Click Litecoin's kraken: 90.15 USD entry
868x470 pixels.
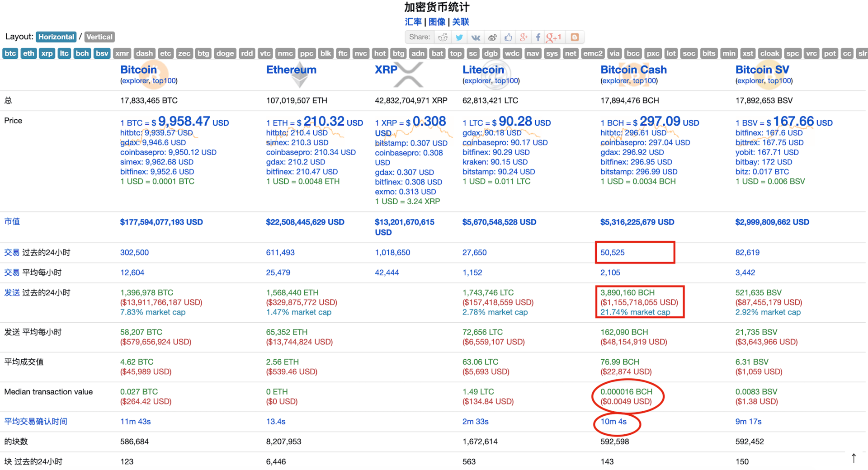(495, 162)
